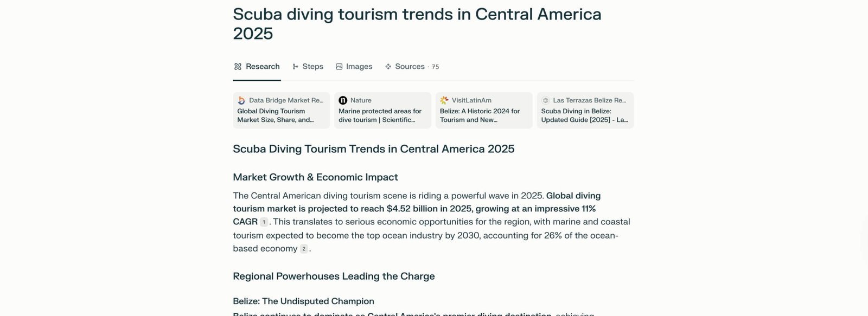Open citation 2 after ocean-based economy
Viewport: 868px width, 316px height.
pyautogui.click(x=304, y=249)
